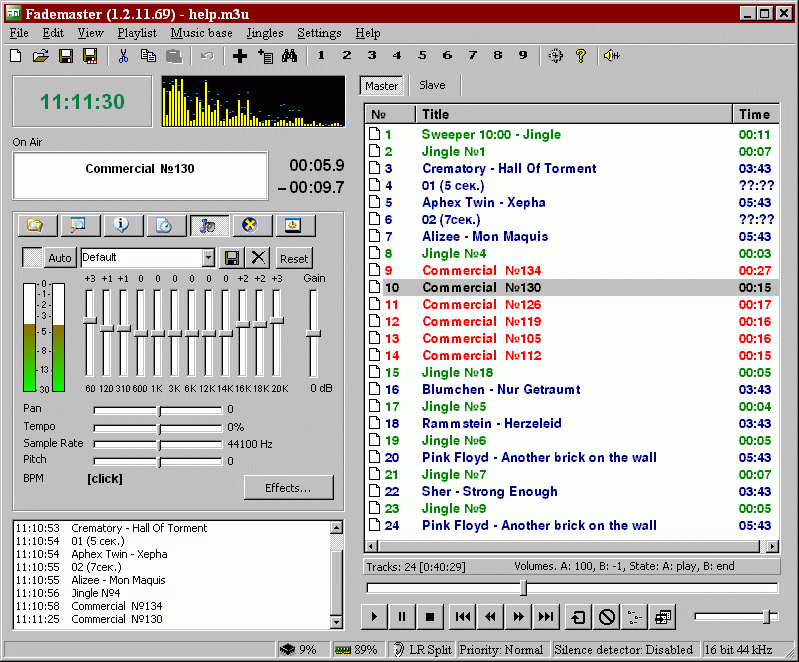The image size is (799, 662).
Task: Click the Pan slider
Action: [158, 410]
